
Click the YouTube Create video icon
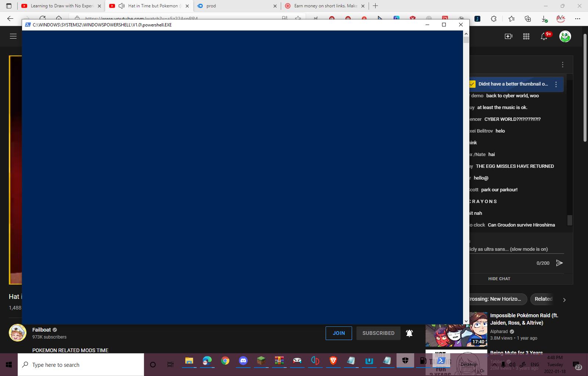click(509, 36)
